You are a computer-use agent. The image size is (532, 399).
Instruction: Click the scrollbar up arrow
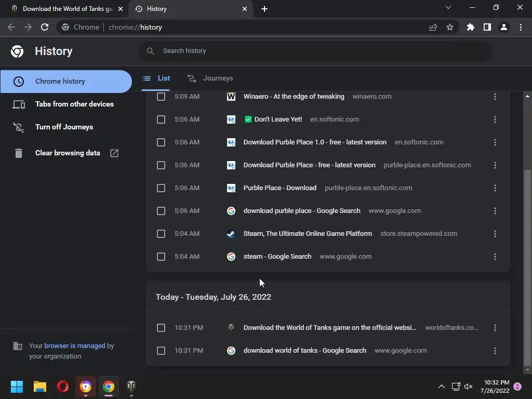click(x=527, y=96)
